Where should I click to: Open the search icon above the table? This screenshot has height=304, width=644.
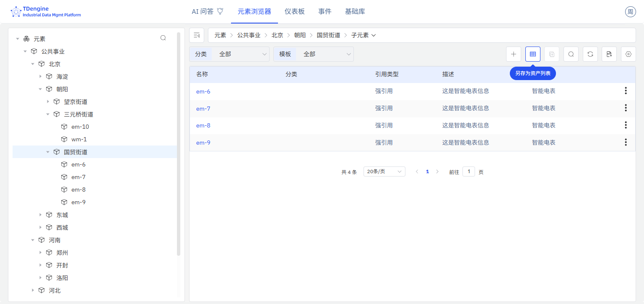[x=571, y=54]
